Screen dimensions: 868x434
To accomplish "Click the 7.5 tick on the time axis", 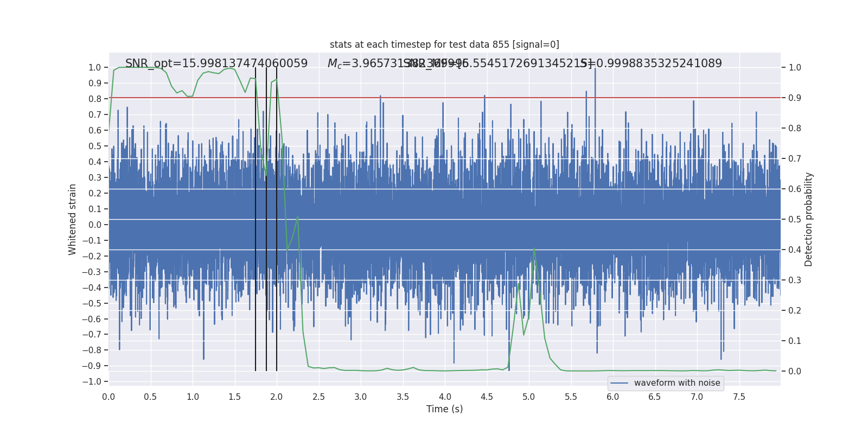I will pyautogui.click(x=739, y=397).
